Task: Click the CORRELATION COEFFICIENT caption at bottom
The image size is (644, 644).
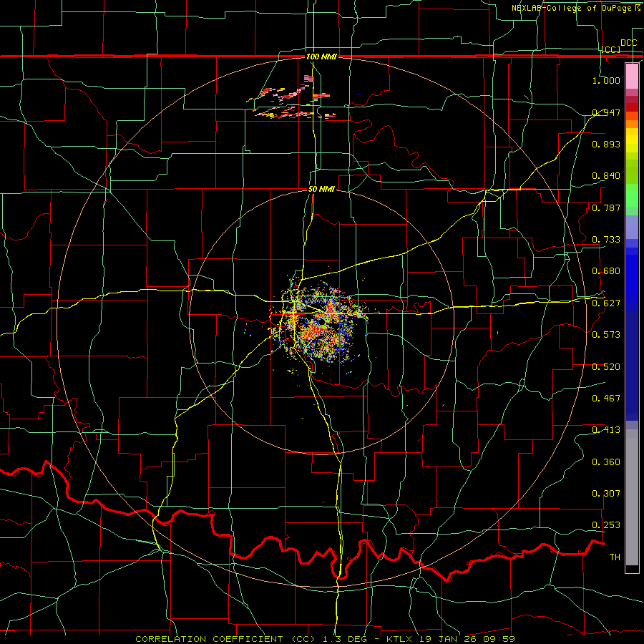Action: tap(325, 639)
